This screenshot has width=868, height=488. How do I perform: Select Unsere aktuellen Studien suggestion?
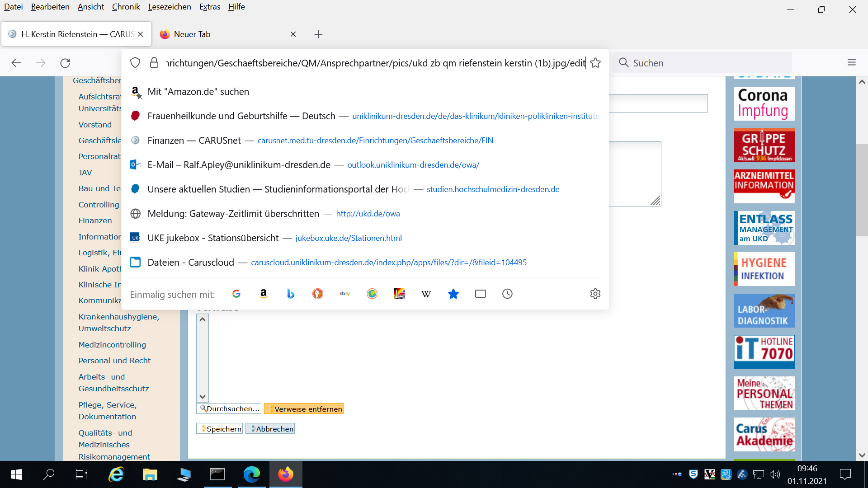coord(365,189)
